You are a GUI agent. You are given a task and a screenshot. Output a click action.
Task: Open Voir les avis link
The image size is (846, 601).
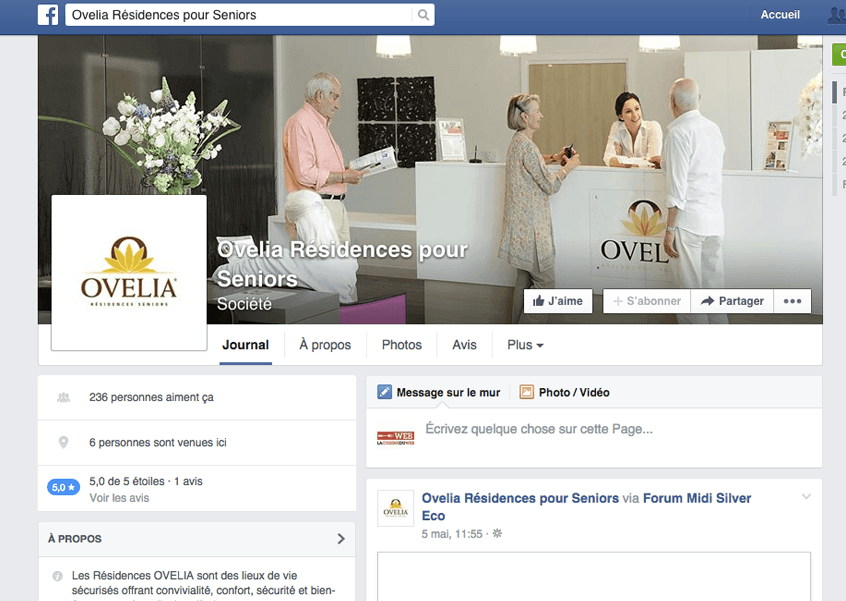pyautogui.click(x=119, y=498)
